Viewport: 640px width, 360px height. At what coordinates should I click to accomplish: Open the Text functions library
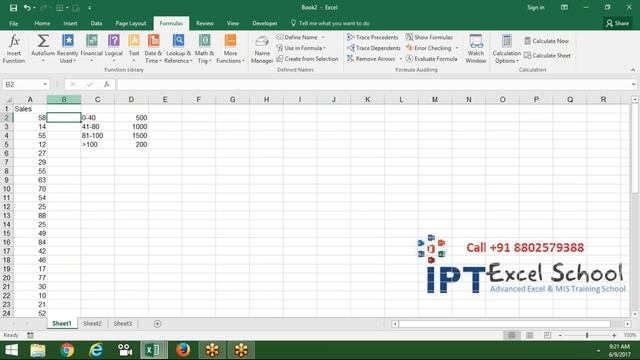point(134,49)
